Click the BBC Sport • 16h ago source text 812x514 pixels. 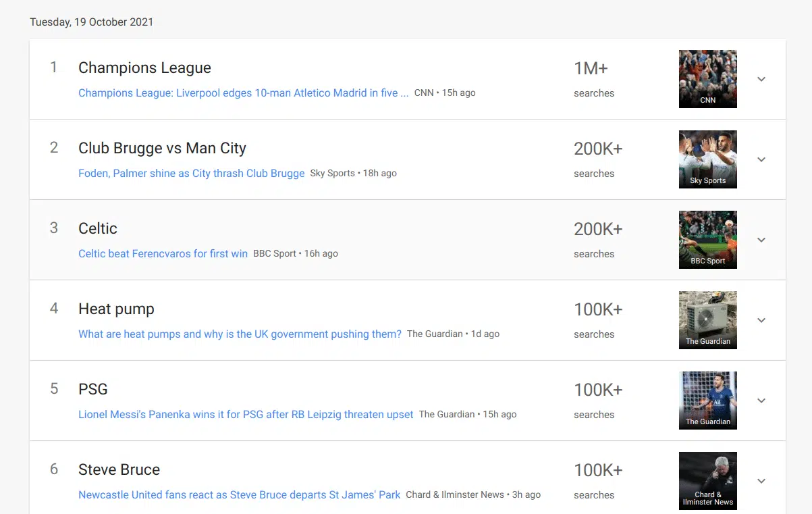coord(296,253)
